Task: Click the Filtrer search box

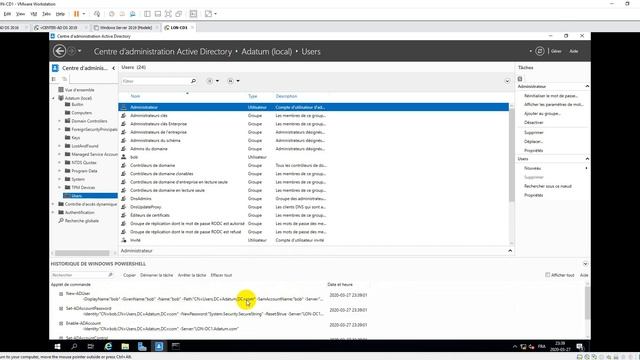Action: [x=156, y=81]
